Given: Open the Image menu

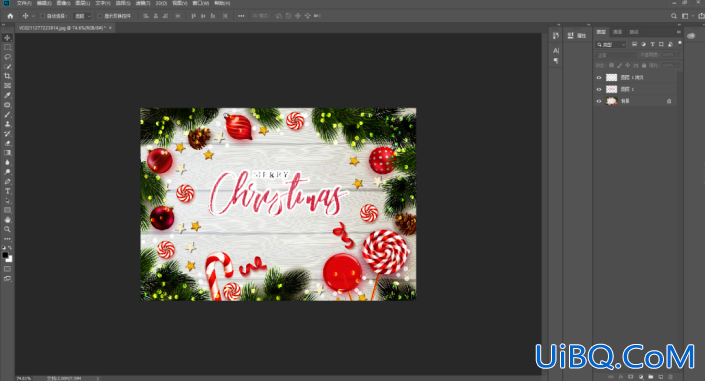Looking at the screenshot, I should coord(63,3).
